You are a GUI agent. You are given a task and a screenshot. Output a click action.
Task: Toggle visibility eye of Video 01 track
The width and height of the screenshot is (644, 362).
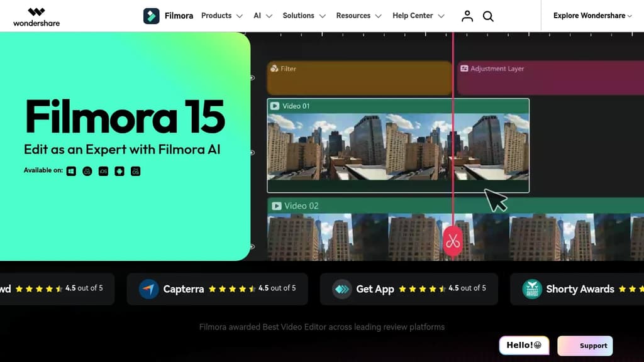coord(252,153)
